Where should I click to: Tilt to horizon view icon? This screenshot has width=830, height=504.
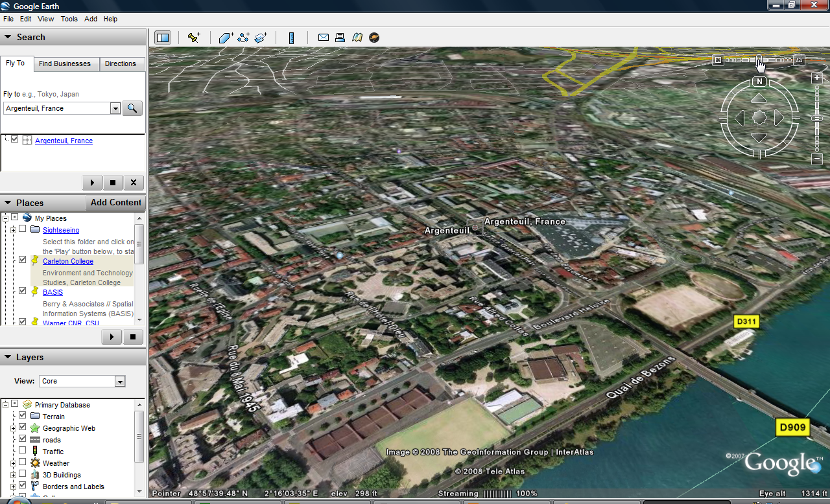800,60
